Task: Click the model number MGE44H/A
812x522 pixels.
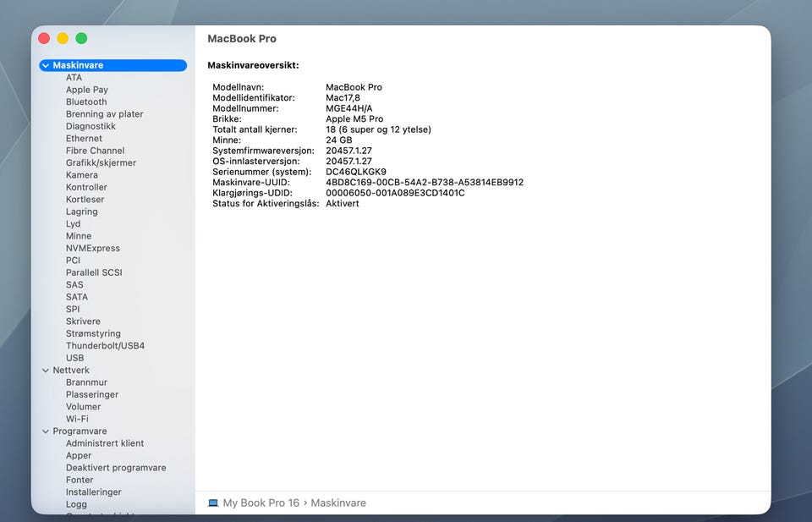Action: [349, 109]
